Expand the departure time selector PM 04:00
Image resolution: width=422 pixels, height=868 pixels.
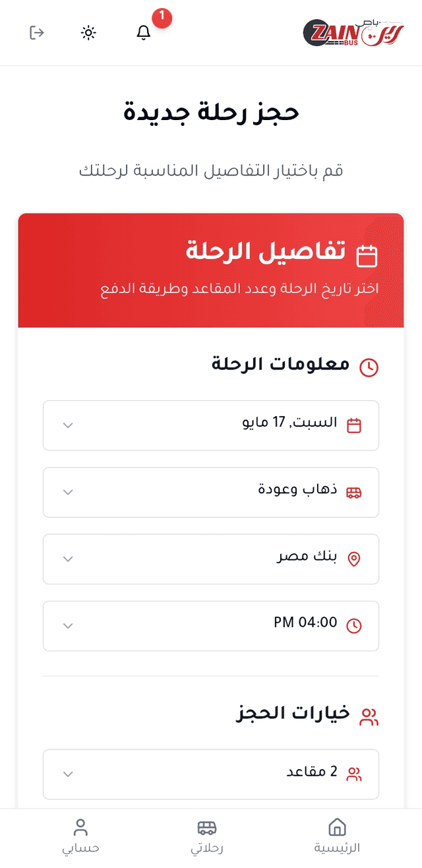click(211, 625)
